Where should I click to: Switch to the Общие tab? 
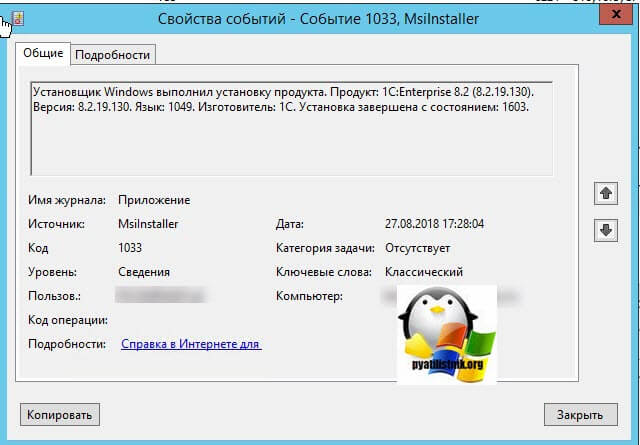43,53
